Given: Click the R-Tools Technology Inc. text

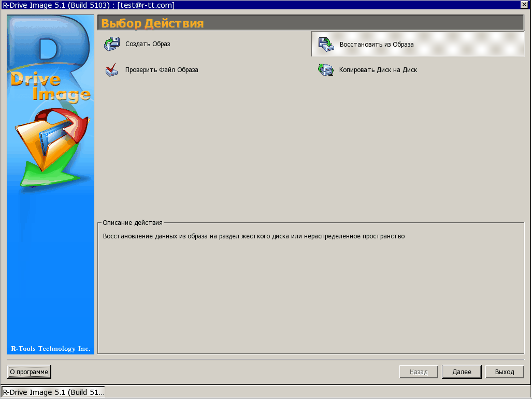Looking at the screenshot, I should 51,348.
